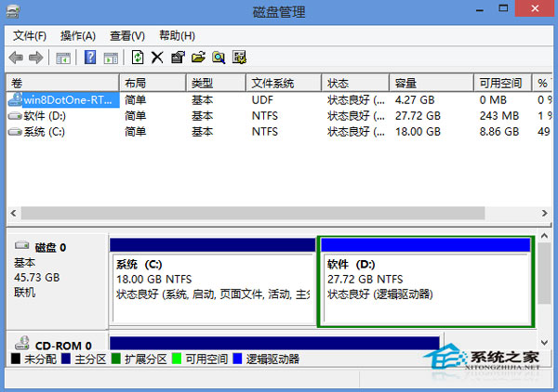Screen dimensions: 558x392
Task: Click drive icon beside 软件 (D:) row
Action: pos(15,116)
